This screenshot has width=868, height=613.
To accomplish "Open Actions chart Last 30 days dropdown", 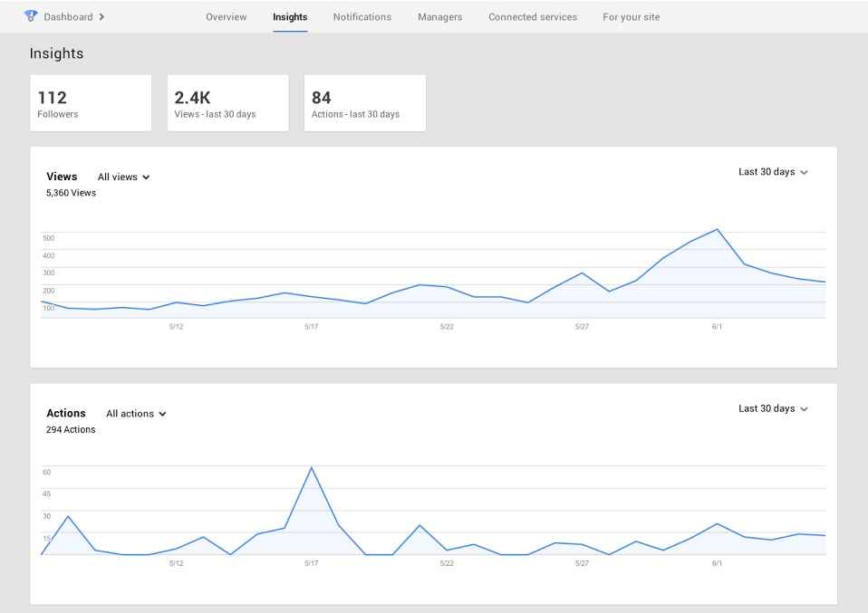I will [772, 408].
